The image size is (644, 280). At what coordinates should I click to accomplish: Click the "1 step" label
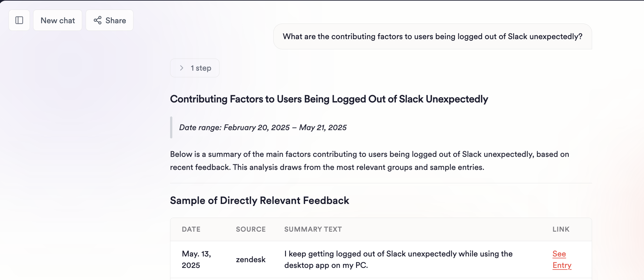click(201, 68)
